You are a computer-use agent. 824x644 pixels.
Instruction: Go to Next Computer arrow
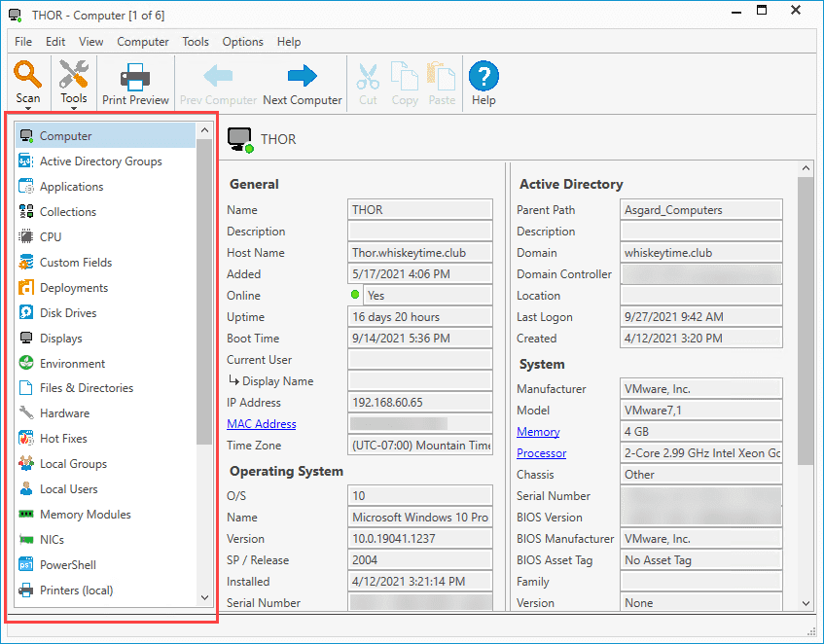303,76
